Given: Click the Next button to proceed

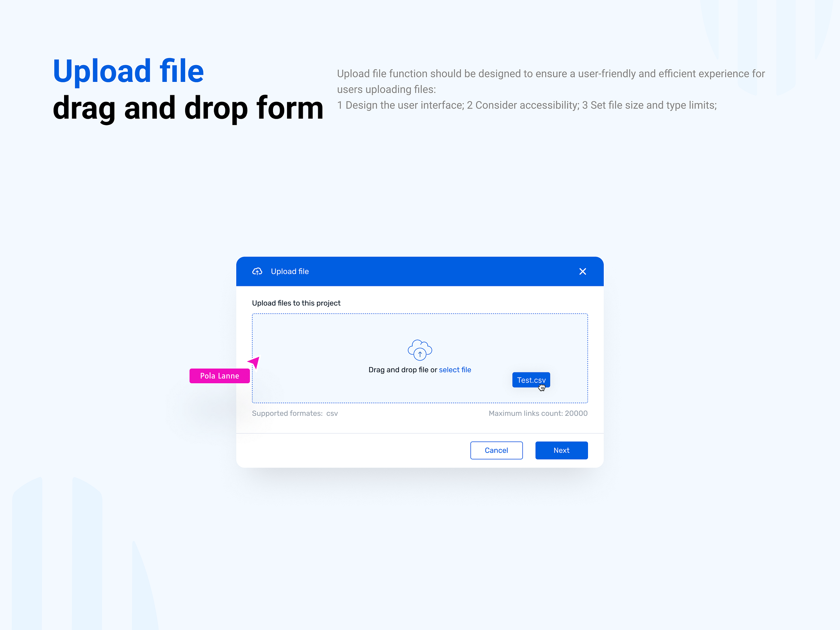Looking at the screenshot, I should (x=561, y=450).
